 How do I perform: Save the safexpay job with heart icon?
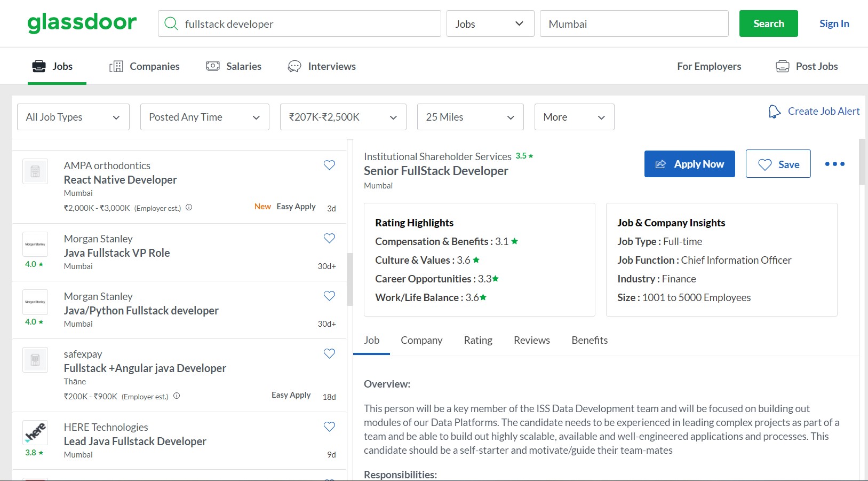coord(329,353)
